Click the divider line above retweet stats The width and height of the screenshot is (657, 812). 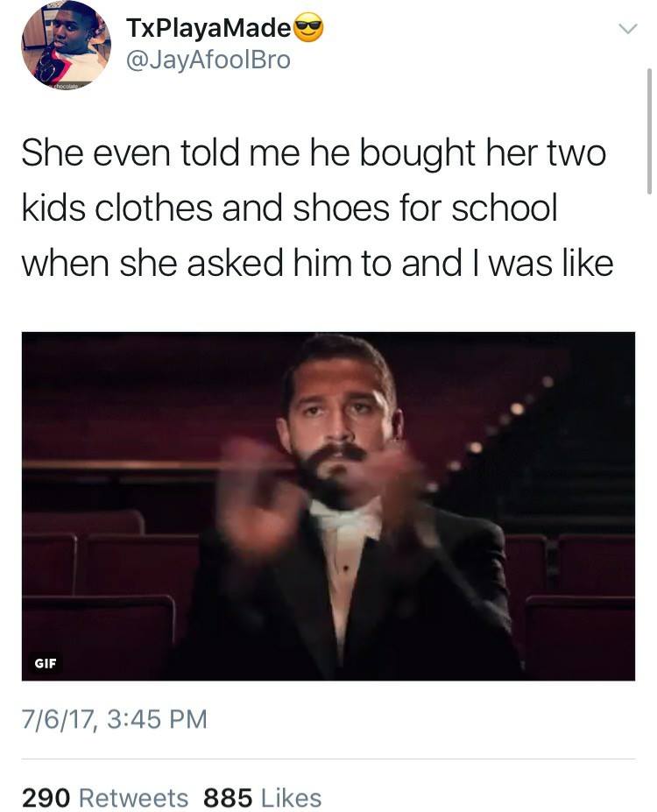tap(328, 759)
